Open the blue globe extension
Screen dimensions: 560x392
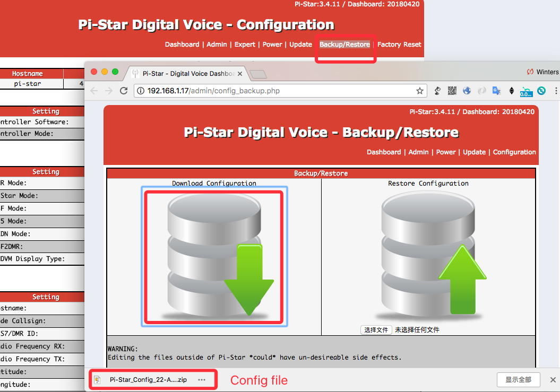point(467,91)
